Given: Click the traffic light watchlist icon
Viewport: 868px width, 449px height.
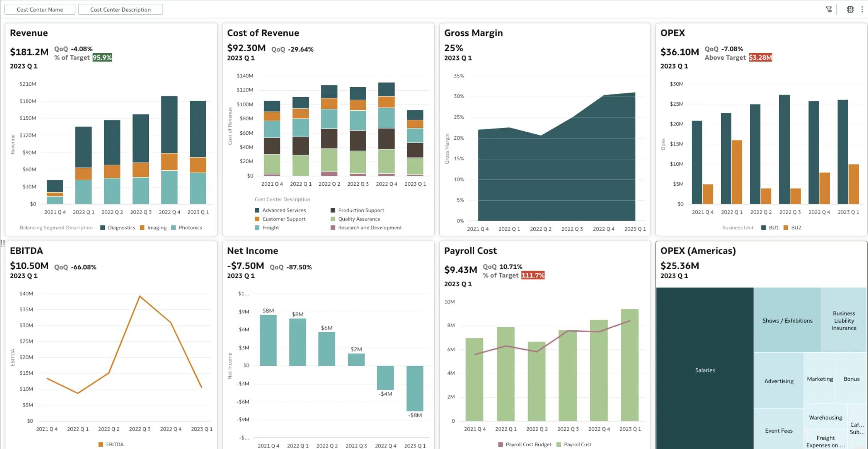Looking at the screenshot, I should coord(850,9).
